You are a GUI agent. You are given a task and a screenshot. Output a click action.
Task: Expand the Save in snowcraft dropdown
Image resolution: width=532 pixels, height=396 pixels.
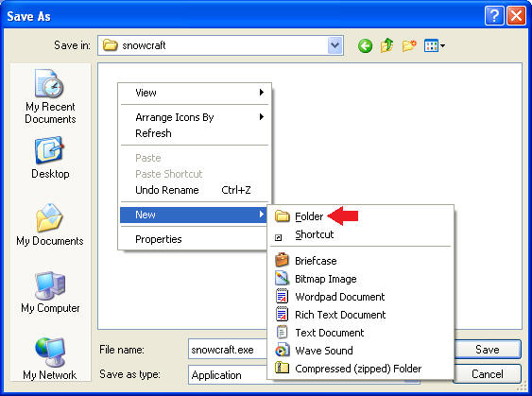tap(335, 45)
